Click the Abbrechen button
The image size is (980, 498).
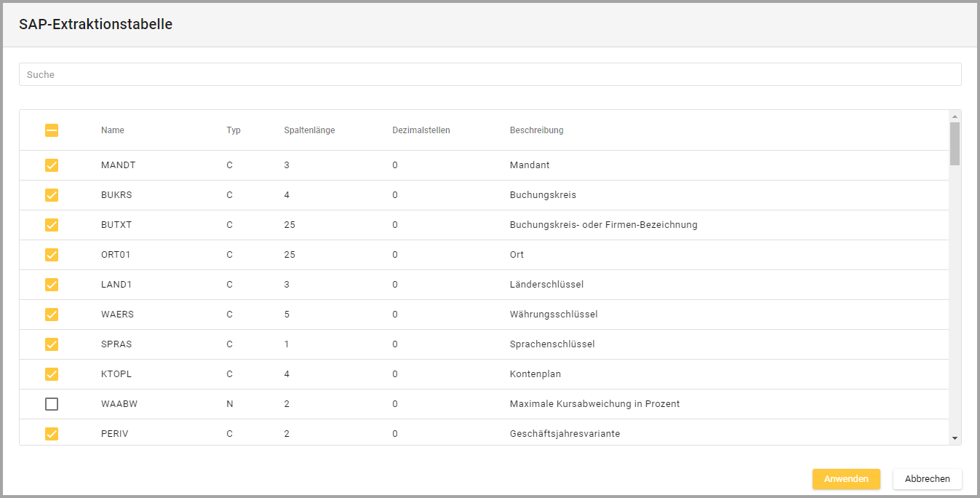927,479
